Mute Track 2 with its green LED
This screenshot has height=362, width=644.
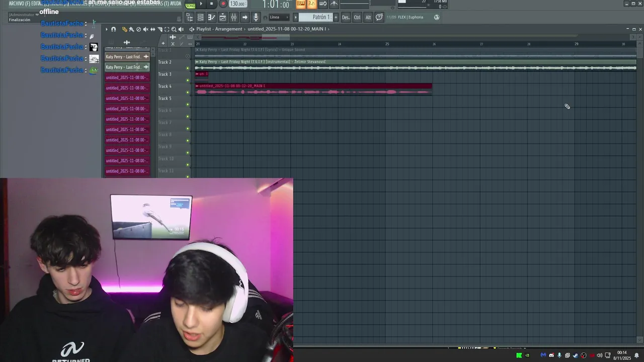[188, 68]
